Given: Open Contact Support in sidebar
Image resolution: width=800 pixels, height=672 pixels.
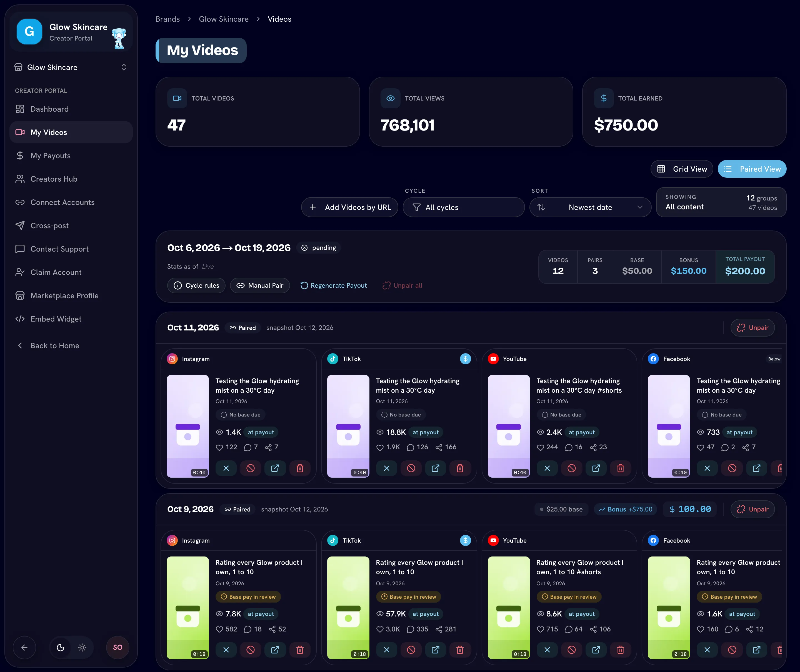Looking at the screenshot, I should [x=71, y=249].
